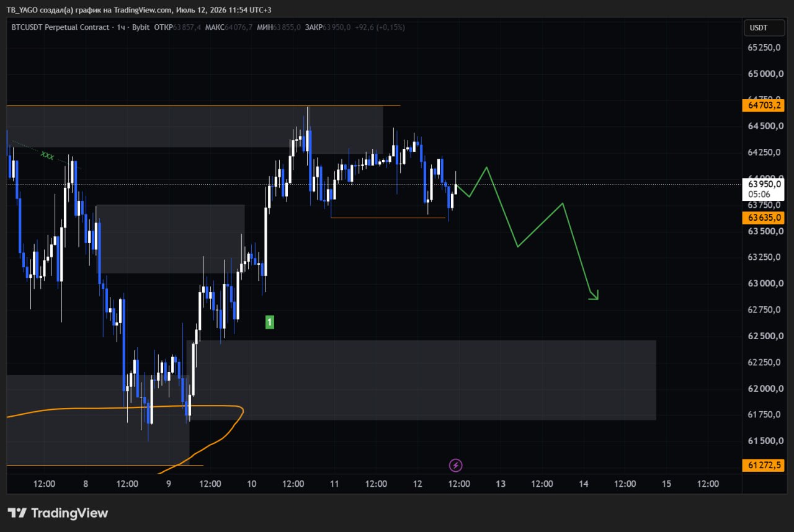Screen dimensions: 794x532
Task: Click date 14 on the time axis
Action: click(584, 484)
